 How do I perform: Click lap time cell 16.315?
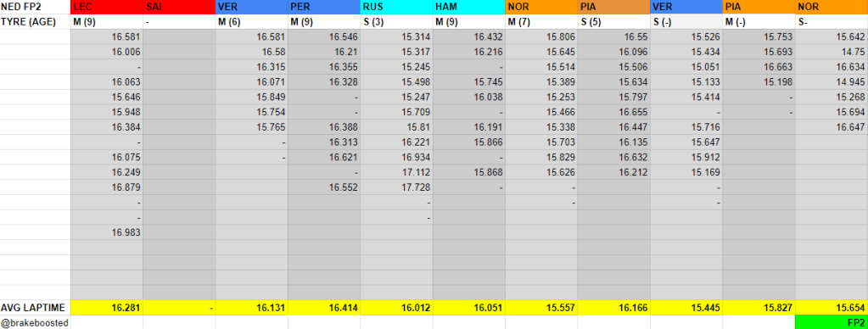click(251, 67)
